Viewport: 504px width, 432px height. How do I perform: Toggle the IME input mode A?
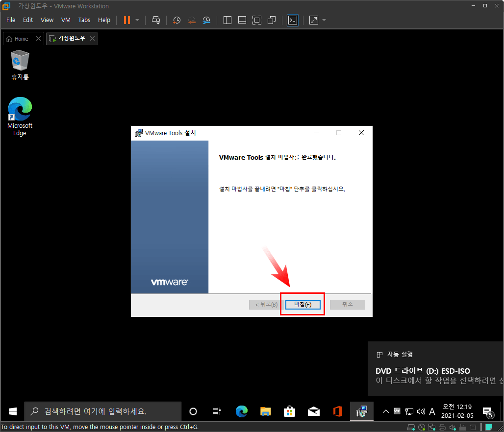point(432,411)
